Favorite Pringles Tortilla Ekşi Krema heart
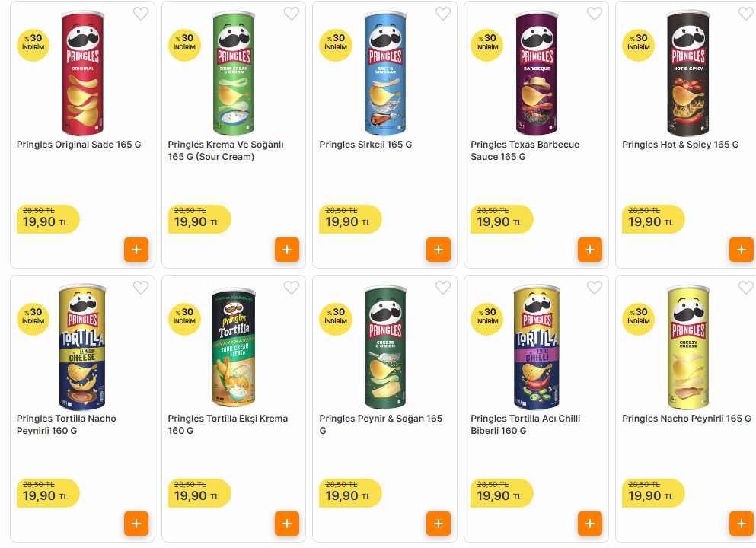 (292, 288)
